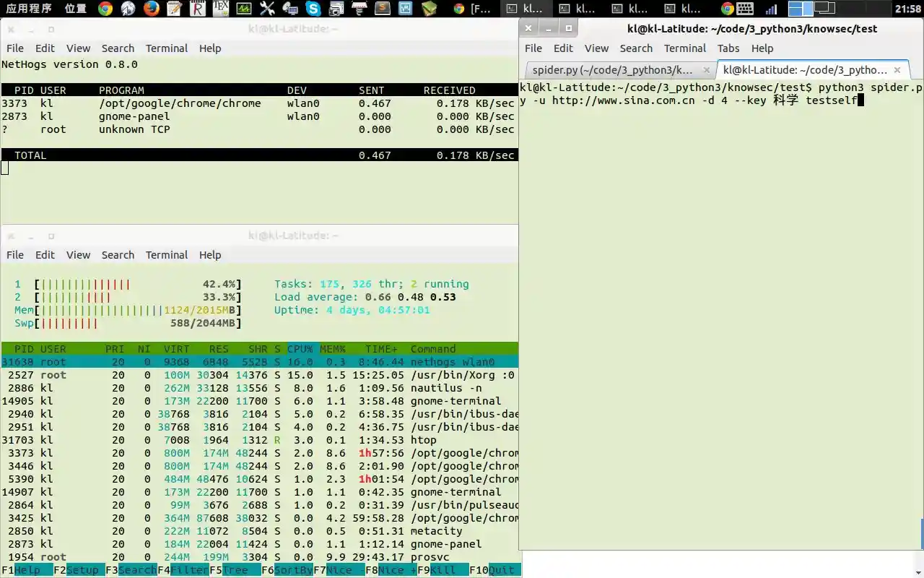This screenshot has width=924, height=578.
Task: Switch to the spider.py terminal tab
Action: (612, 70)
